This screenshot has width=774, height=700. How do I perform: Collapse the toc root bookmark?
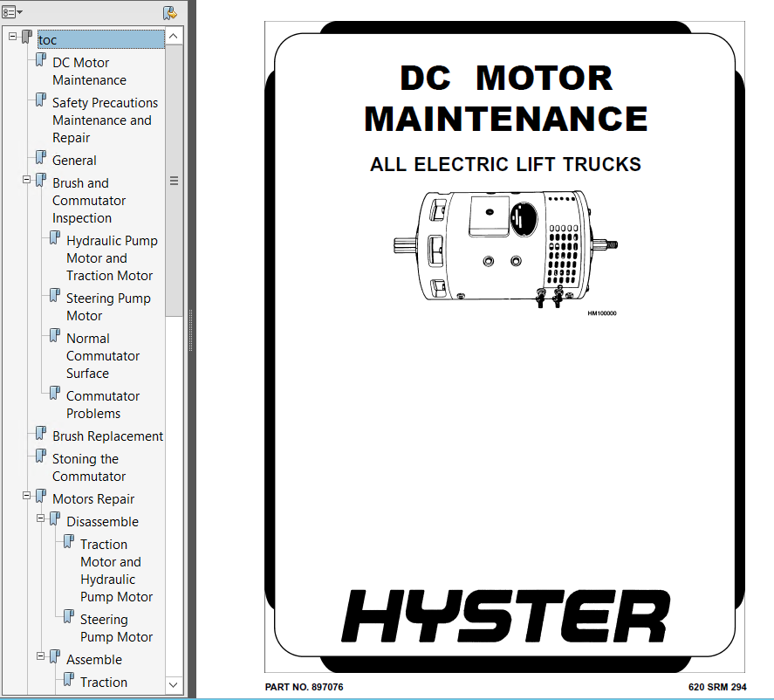[x=13, y=36]
